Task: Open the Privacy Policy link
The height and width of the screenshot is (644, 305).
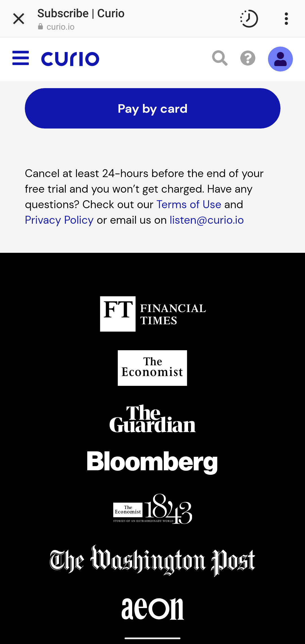Action: (59, 220)
